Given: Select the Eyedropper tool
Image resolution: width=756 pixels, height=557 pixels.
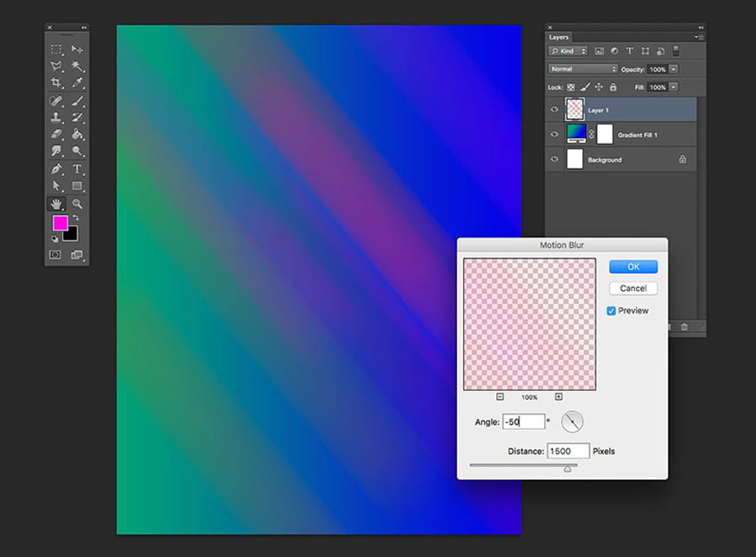Looking at the screenshot, I should tap(77, 82).
